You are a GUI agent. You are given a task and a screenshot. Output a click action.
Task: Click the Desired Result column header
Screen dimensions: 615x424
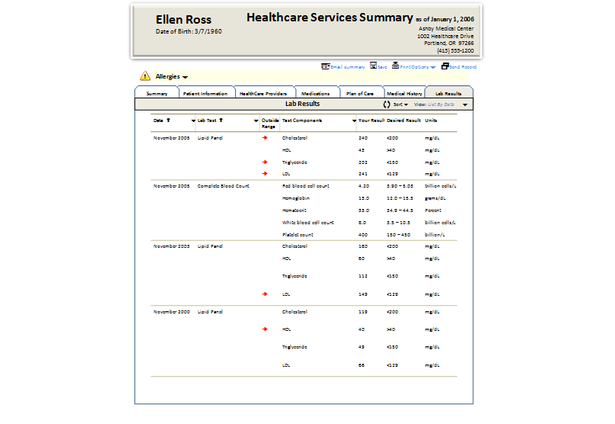tap(404, 120)
